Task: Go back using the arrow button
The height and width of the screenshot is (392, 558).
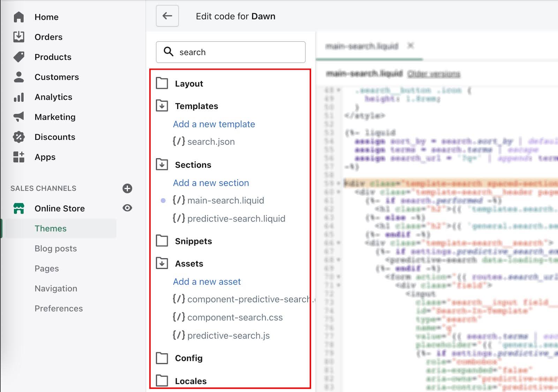Action: tap(167, 16)
